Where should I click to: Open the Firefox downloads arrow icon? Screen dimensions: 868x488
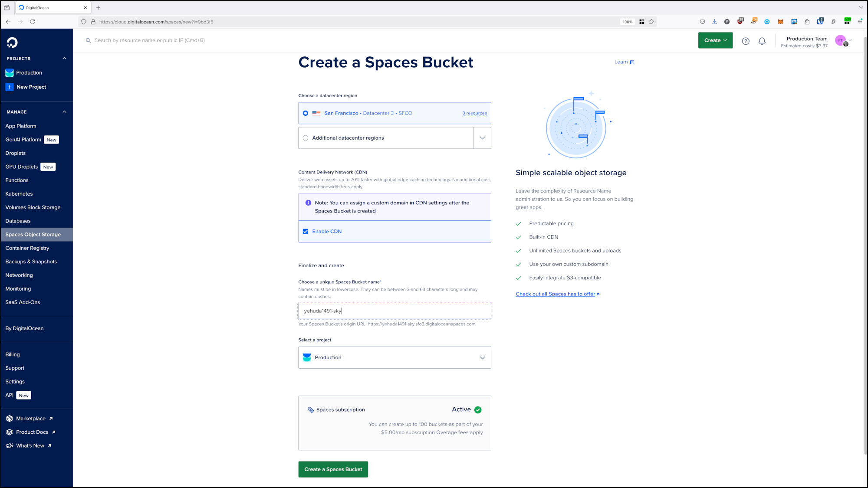click(x=714, y=22)
